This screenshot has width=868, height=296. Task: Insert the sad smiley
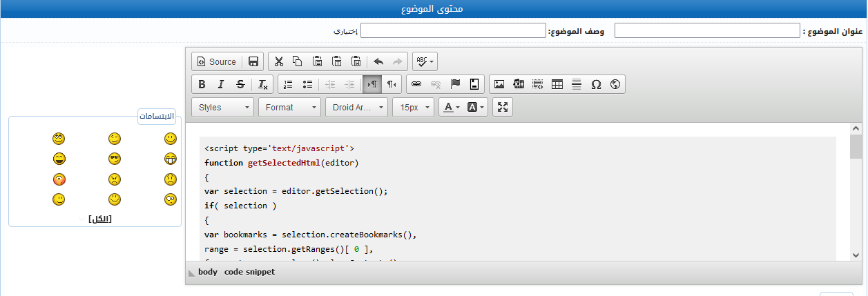click(171, 179)
